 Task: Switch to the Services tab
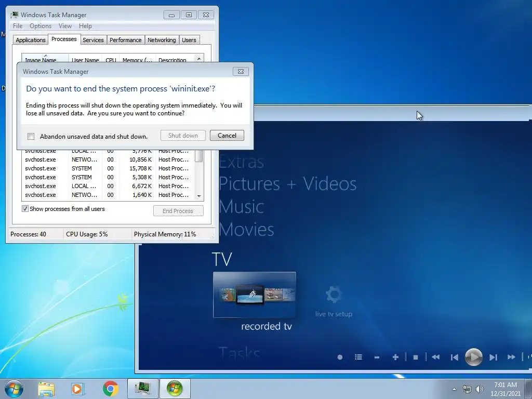tap(93, 40)
